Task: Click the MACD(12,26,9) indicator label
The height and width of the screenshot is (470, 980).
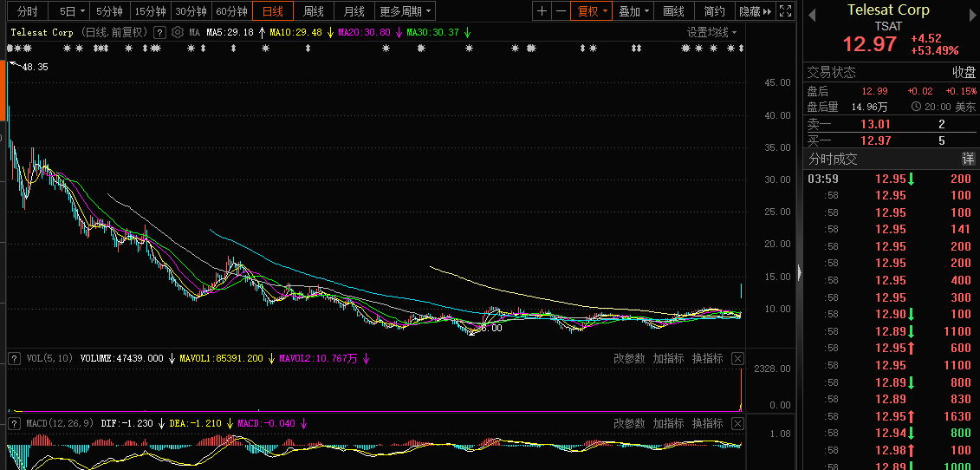Action: pos(60,424)
